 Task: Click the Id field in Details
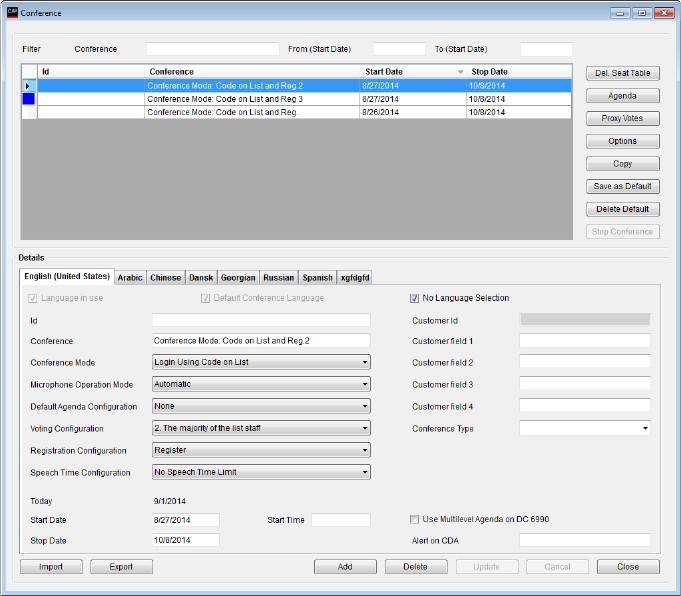[261, 320]
